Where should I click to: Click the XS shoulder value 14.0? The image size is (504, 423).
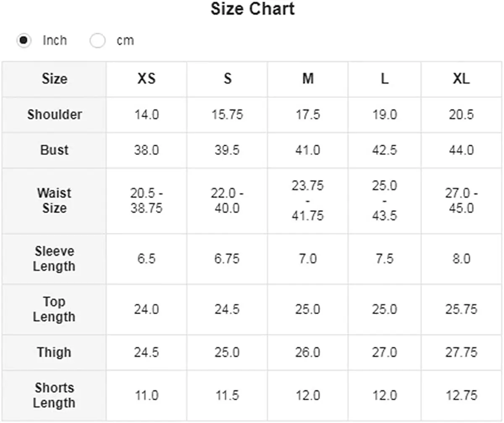pos(147,114)
